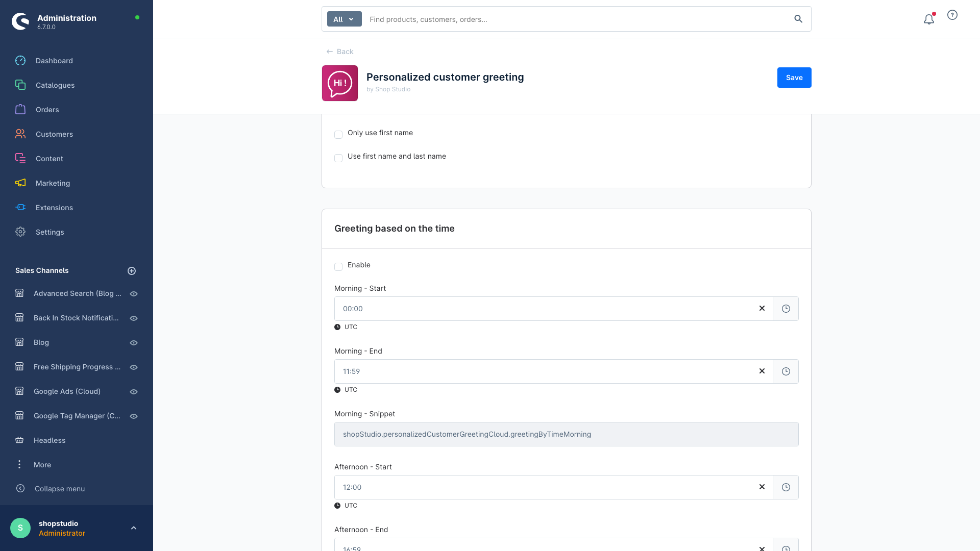
Task: Clear the Afternoon - Start time 12:00
Action: pyautogui.click(x=762, y=487)
